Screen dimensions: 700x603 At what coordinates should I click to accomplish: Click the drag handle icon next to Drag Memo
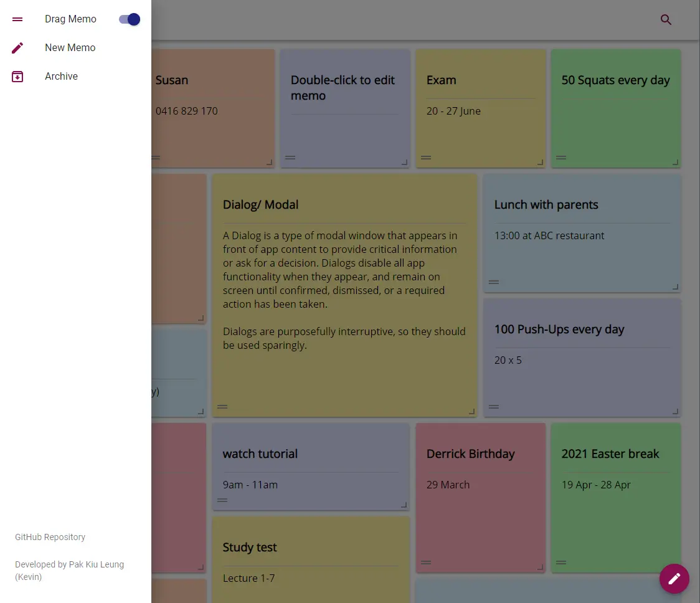tap(17, 19)
